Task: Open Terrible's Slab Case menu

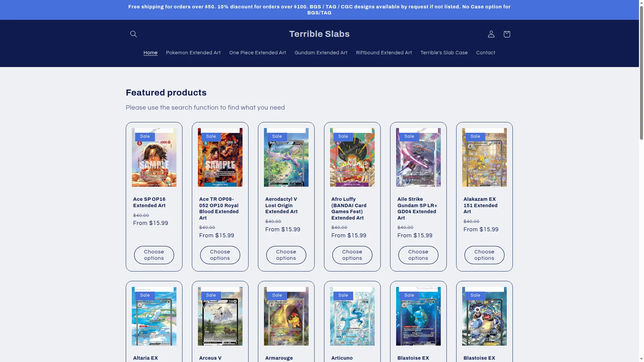Action: point(444,53)
